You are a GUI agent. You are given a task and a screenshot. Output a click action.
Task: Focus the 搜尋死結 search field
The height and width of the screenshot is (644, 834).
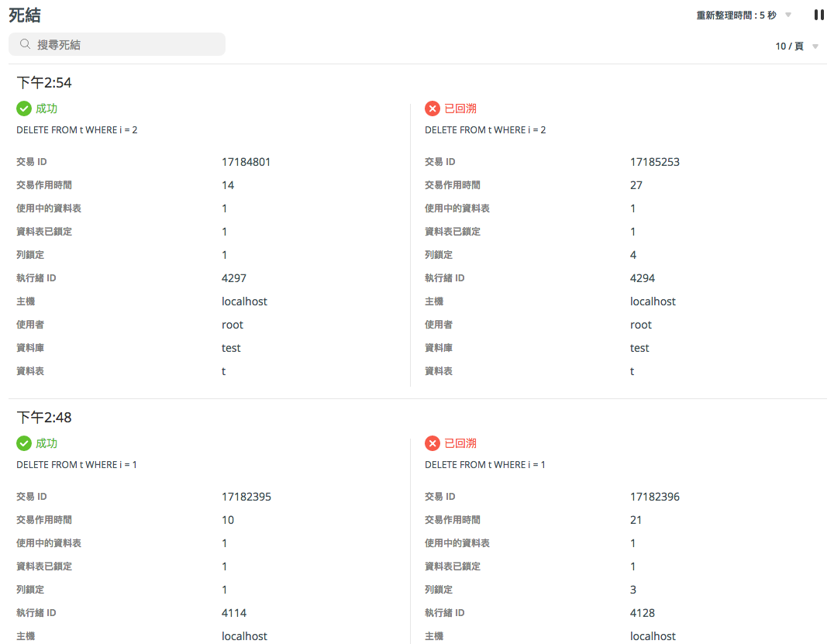[124, 44]
